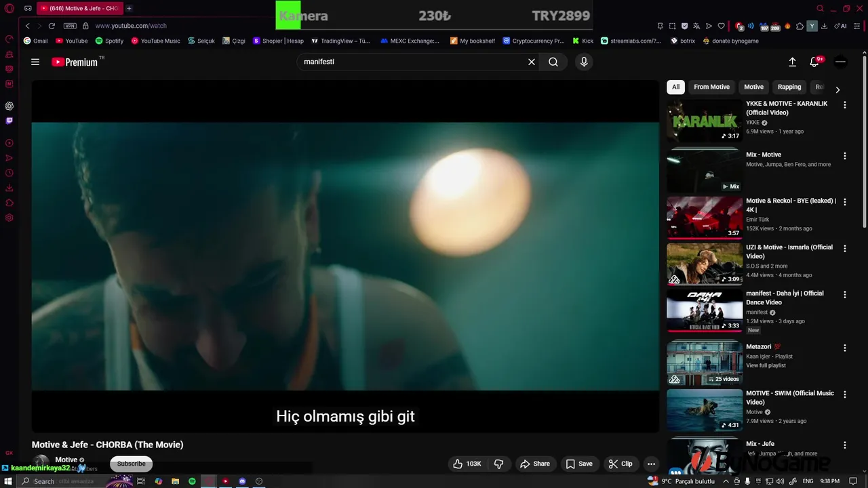Open options for Mix - Motive
The image size is (868, 488).
click(x=845, y=156)
